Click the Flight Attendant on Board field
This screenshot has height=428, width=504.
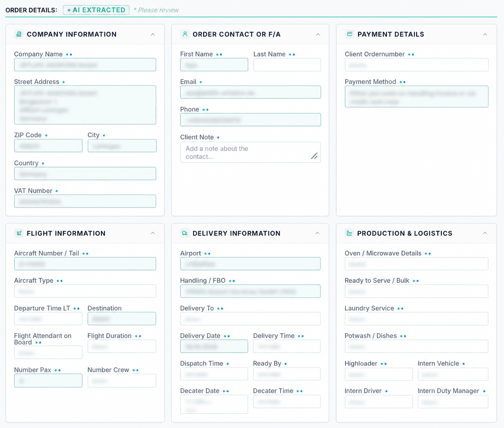48,352
